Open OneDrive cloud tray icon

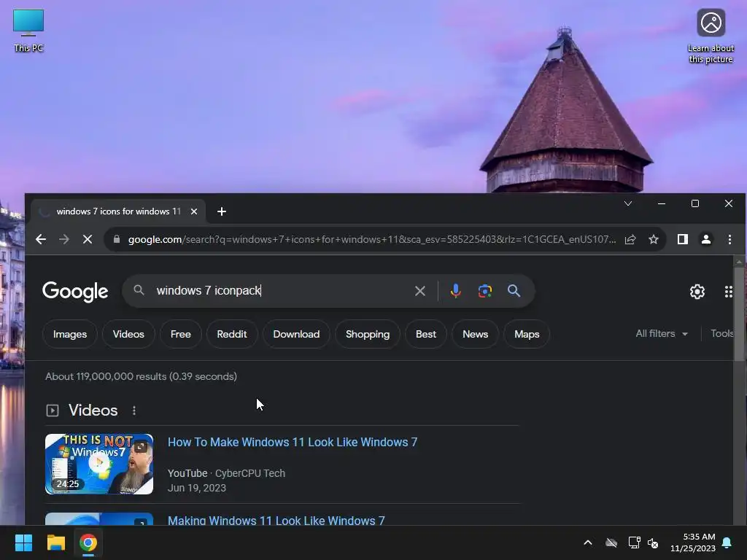pos(611,542)
